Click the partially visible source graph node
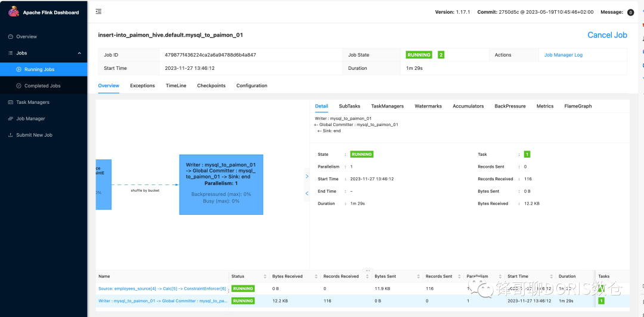Image resolution: width=644 pixels, height=317 pixels. (104, 184)
